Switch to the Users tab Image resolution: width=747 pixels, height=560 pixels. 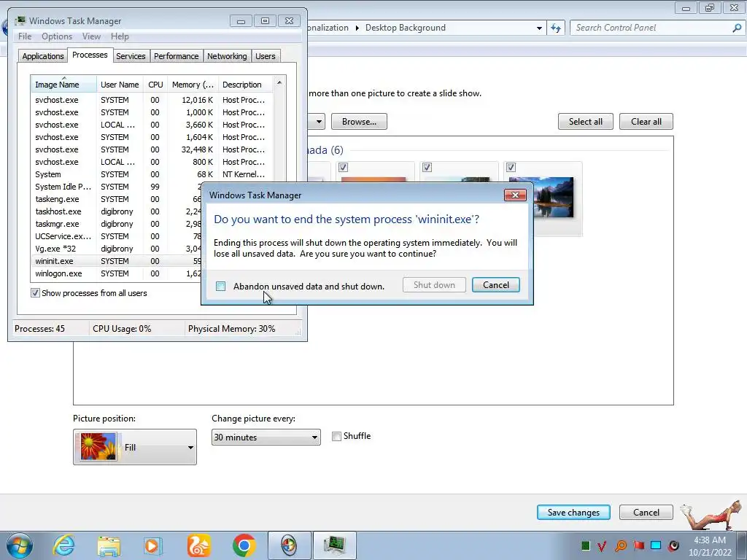tap(265, 56)
